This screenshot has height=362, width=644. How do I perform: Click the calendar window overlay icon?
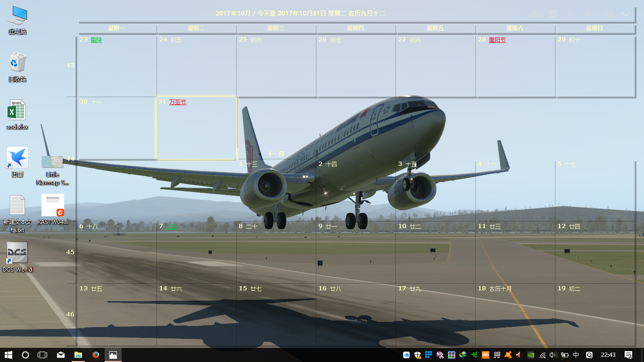point(609,14)
